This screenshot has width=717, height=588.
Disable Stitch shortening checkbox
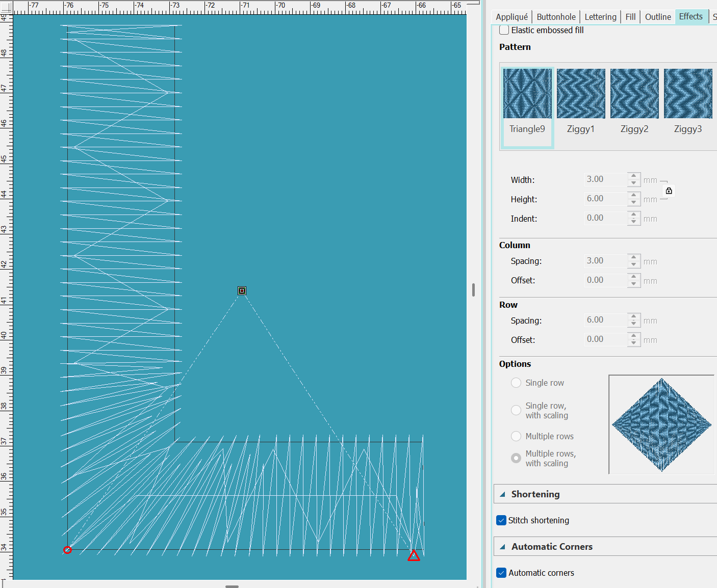click(x=501, y=520)
